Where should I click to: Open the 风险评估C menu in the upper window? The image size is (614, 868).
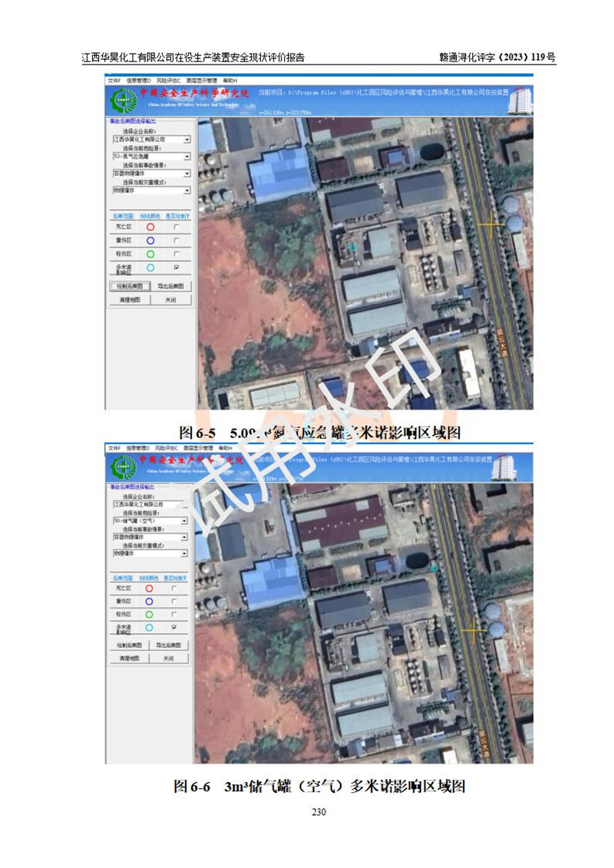click(167, 81)
